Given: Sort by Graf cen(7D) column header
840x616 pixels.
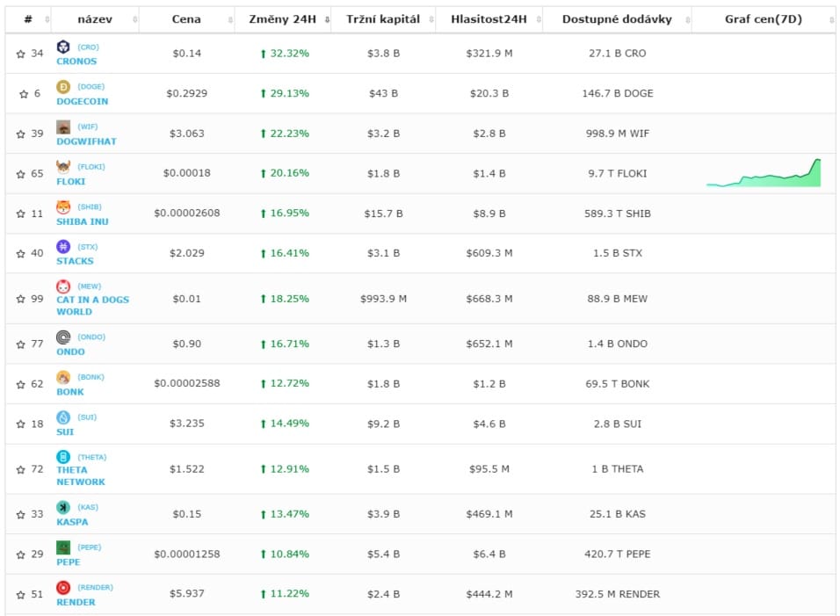Looking at the screenshot, I should (x=764, y=19).
